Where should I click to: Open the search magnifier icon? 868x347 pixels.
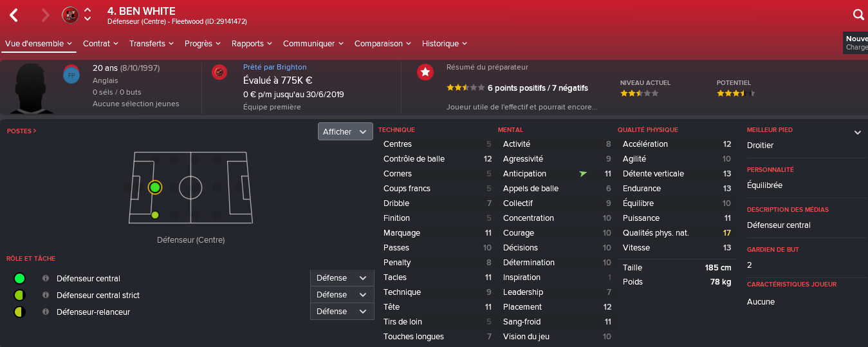pyautogui.click(x=858, y=15)
